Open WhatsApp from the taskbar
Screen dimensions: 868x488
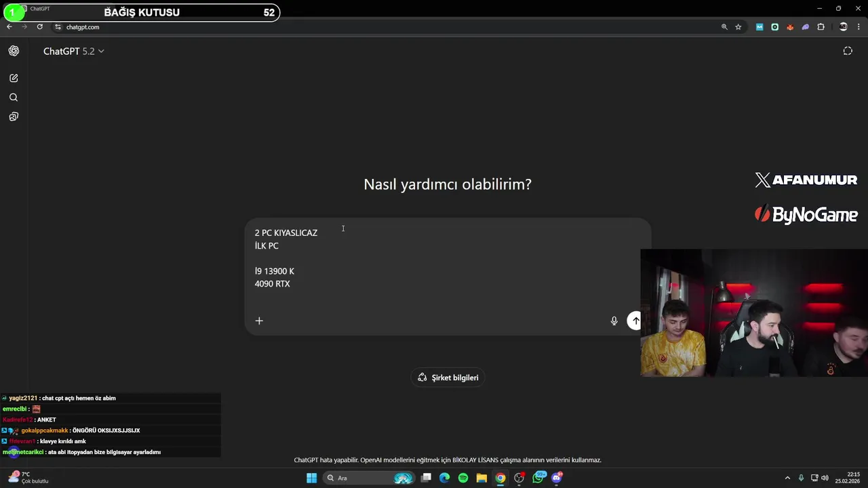[539, 478]
